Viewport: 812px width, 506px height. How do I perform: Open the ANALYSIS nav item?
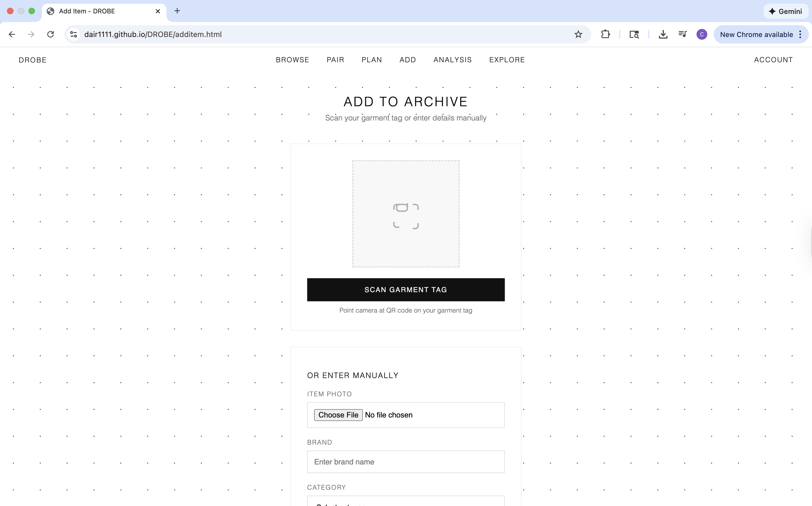pyautogui.click(x=452, y=60)
